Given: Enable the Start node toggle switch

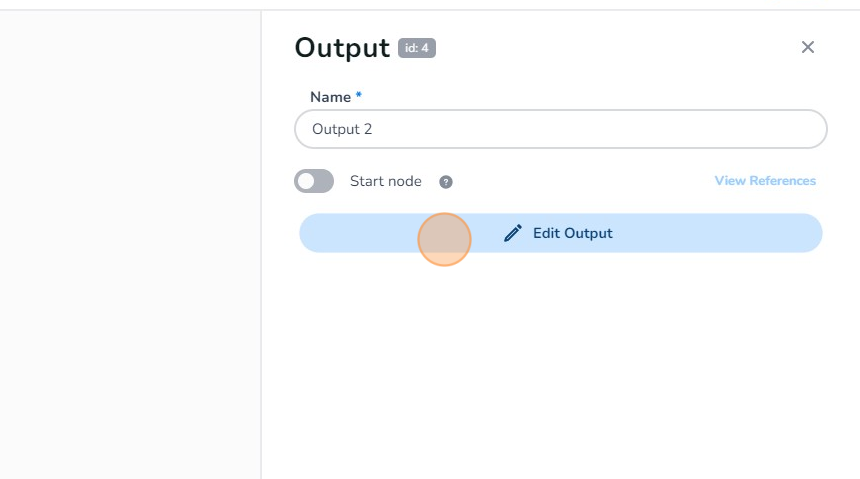Looking at the screenshot, I should pyautogui.click(x=314, y=181).
